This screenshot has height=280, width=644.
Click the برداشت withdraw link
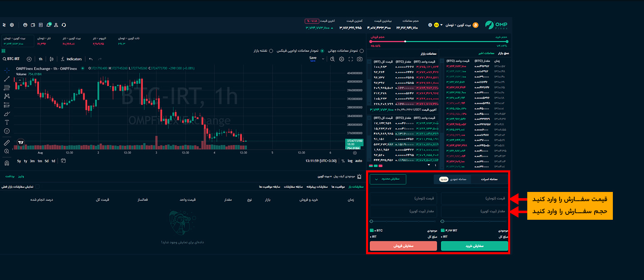[10, 176]
